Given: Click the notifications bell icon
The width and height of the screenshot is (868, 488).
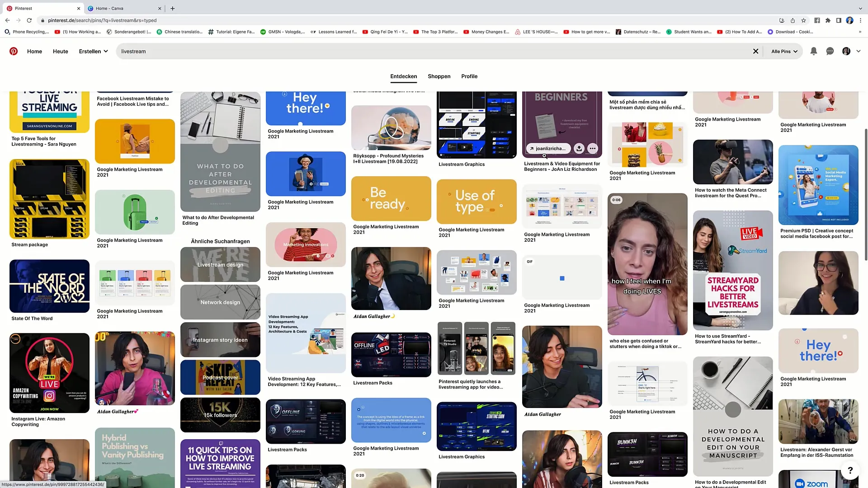Looking at the screenshot, I should pyautogui.click(x=814, y=51).
